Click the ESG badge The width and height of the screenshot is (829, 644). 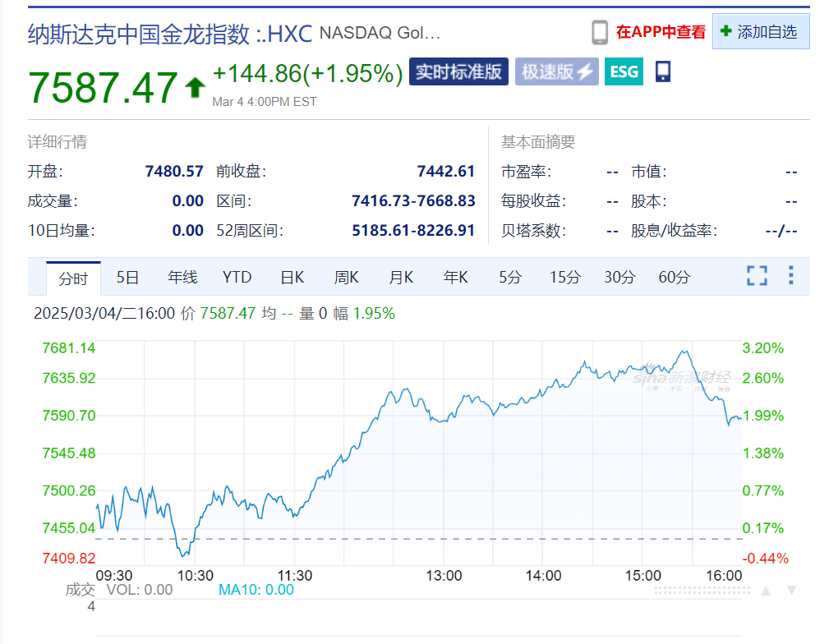[x=624, y=72]
